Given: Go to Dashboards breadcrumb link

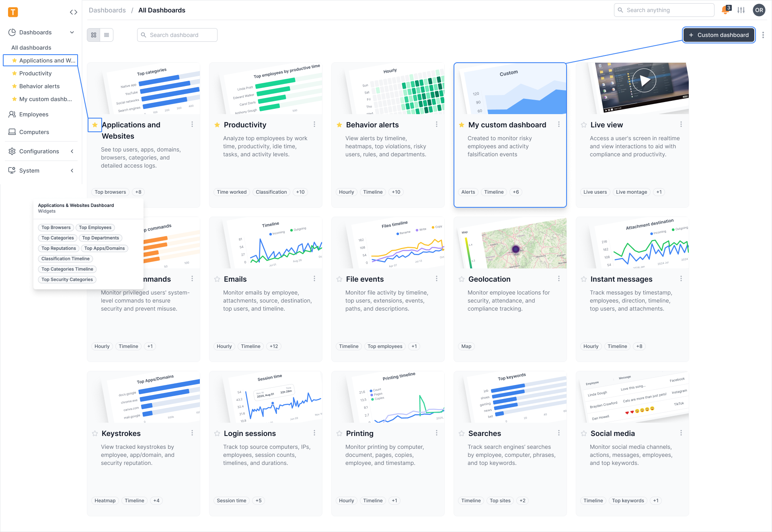Looking at the screenshot, I should (x=107, y=10).
